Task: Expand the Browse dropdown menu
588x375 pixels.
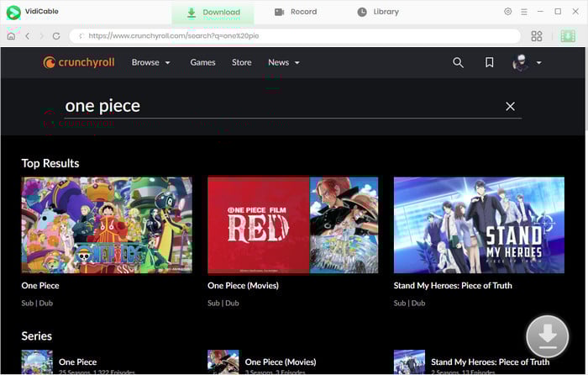Action: (x=150, y=63)
